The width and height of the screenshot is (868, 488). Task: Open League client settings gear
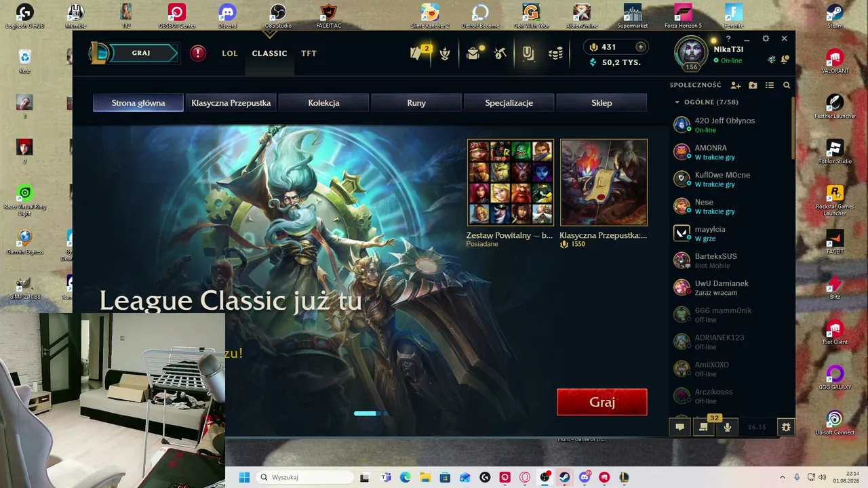point(766,39)
